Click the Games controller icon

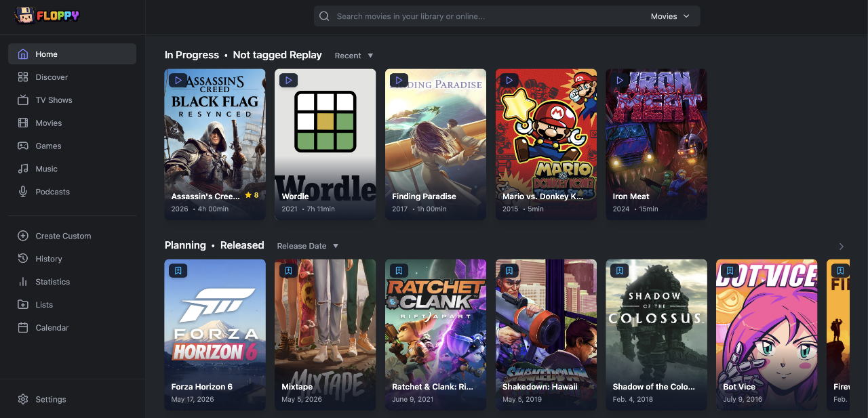pyautogui.click(x=23, y=146)
